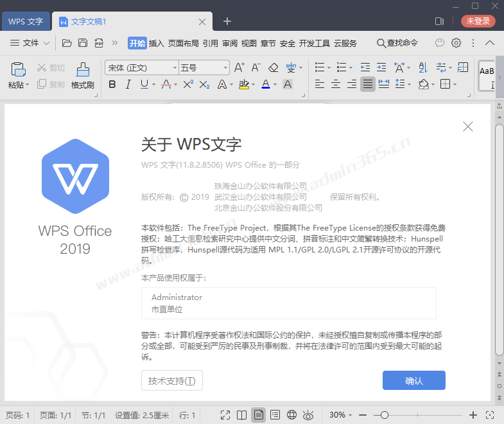Screen dimensions: 504x424
Task: Apply character shading A icon
Action: [x=288, y=84]
